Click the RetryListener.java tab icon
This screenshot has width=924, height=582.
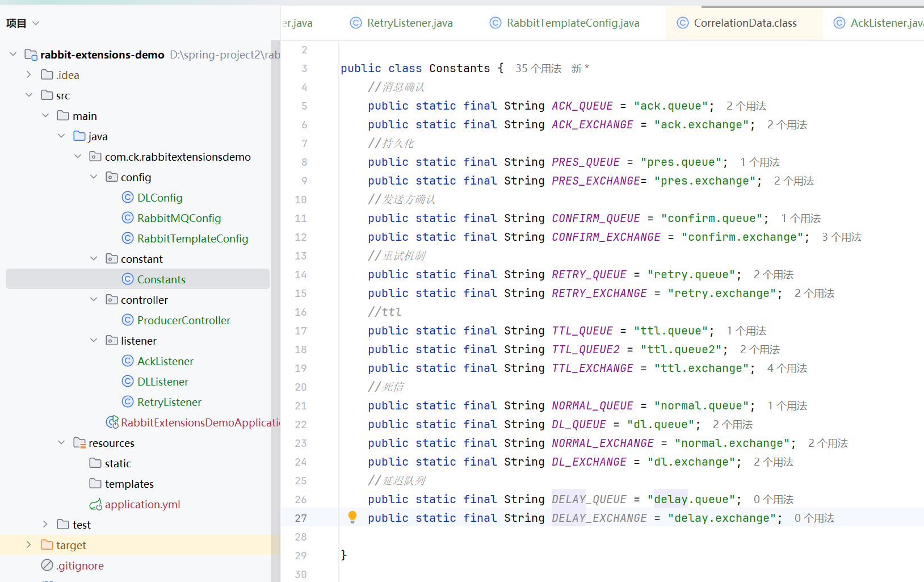tap(356, 23)
